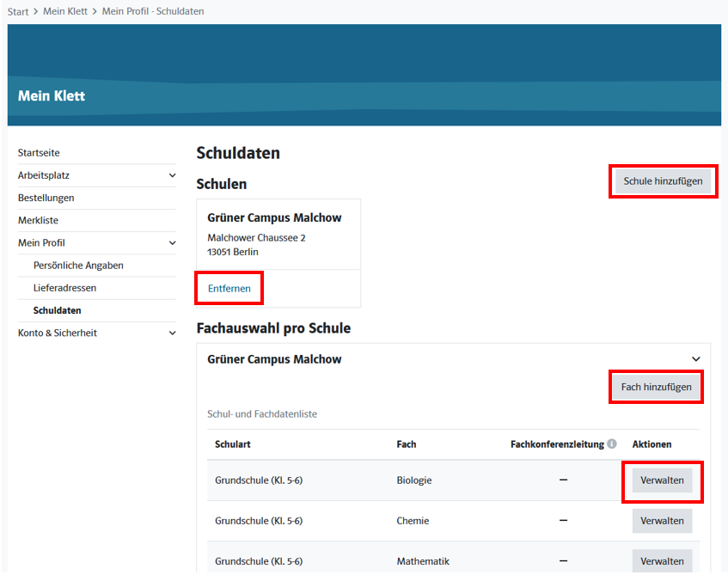Click the Chemie subject cell
Image resolution: width=728 pixels, height=581 pixels.
point(413,521)
